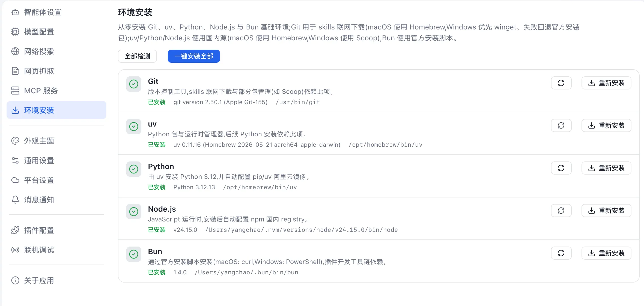Viewport: 644px width, 306px height.
Task: Click the 全部检测 button
Action: click(137, 56)
